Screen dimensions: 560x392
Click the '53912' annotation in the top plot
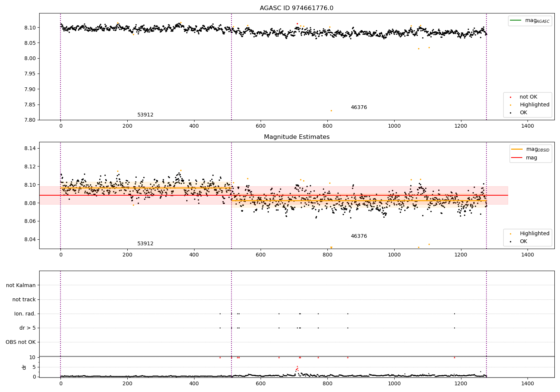click(x=145, y=115)
